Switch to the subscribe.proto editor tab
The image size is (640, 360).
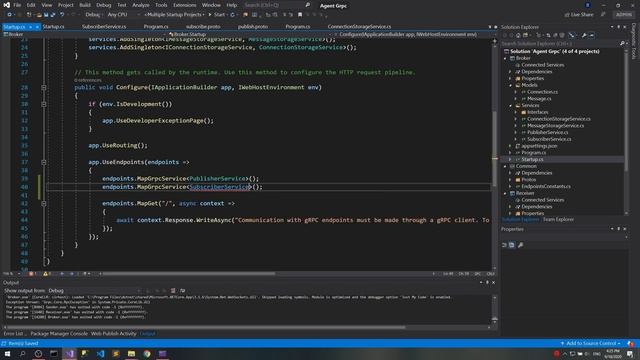tap(203, 27)
